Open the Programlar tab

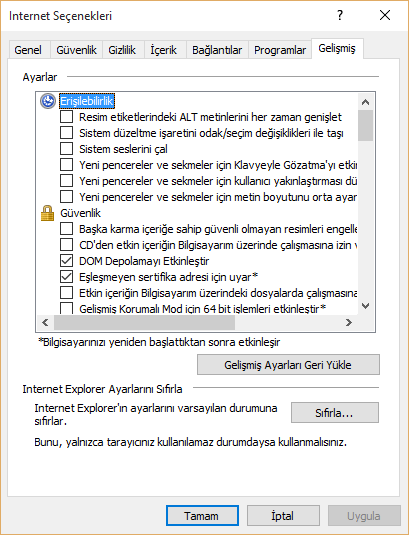point(280,50)
